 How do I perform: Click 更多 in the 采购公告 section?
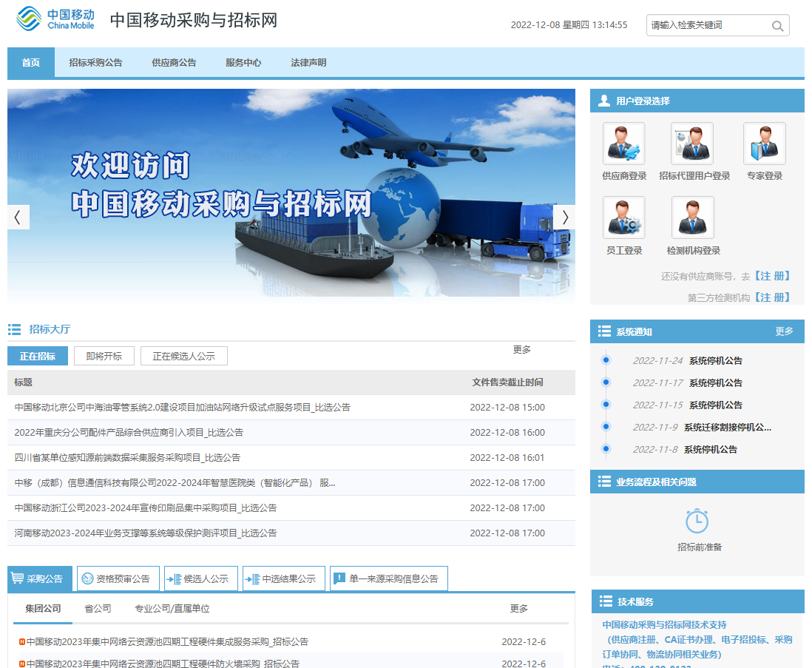(x=518, y=609)
